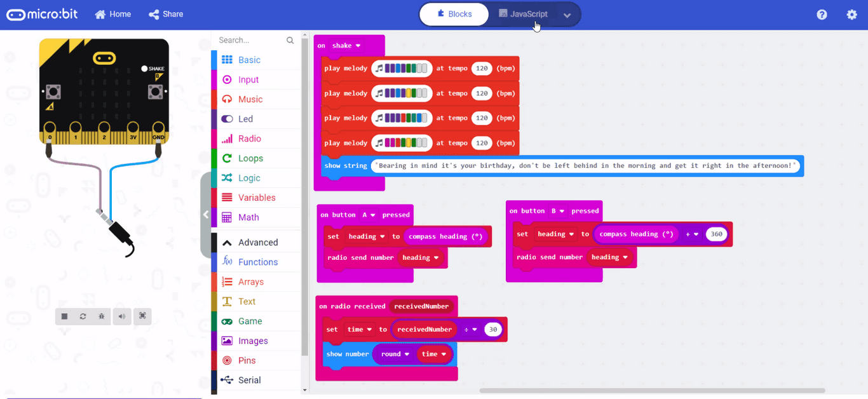This screenshot has width=868, height=399.
Task: Click simulator button A on micro:bit
Action: pyautogui.click(x=54, y=92)
